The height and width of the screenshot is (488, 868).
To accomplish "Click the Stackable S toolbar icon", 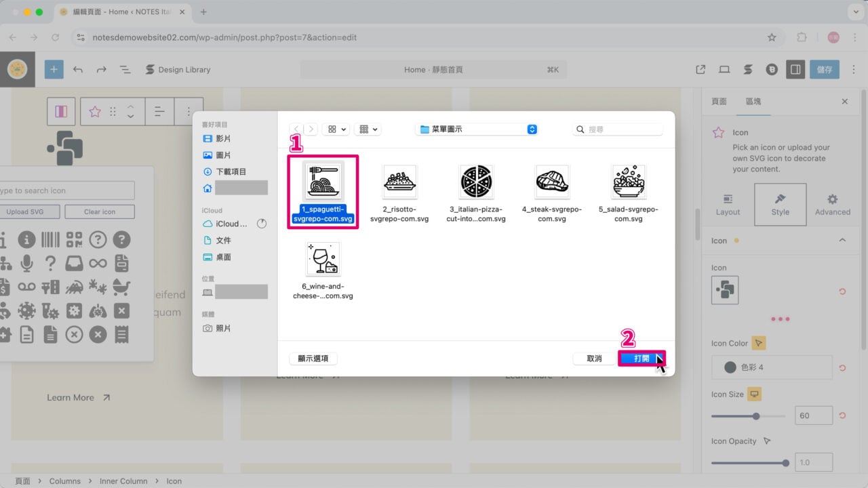I will click(747, 69).
